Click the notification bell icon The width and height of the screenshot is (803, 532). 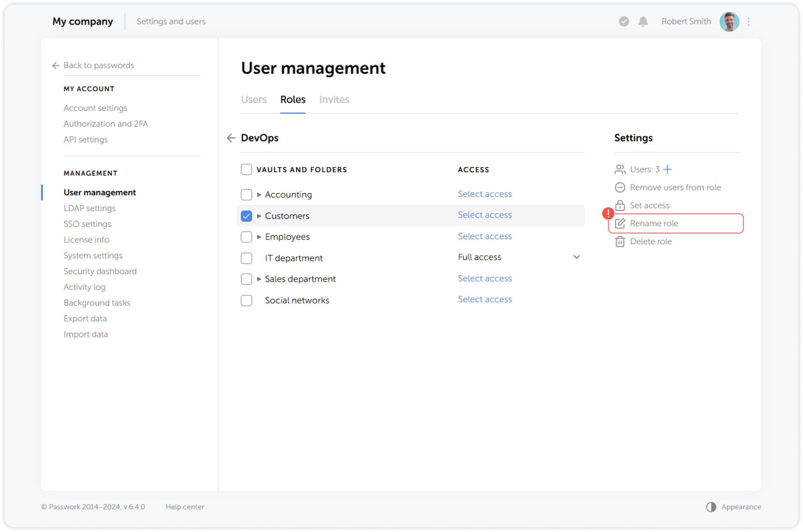pos(643,22)
